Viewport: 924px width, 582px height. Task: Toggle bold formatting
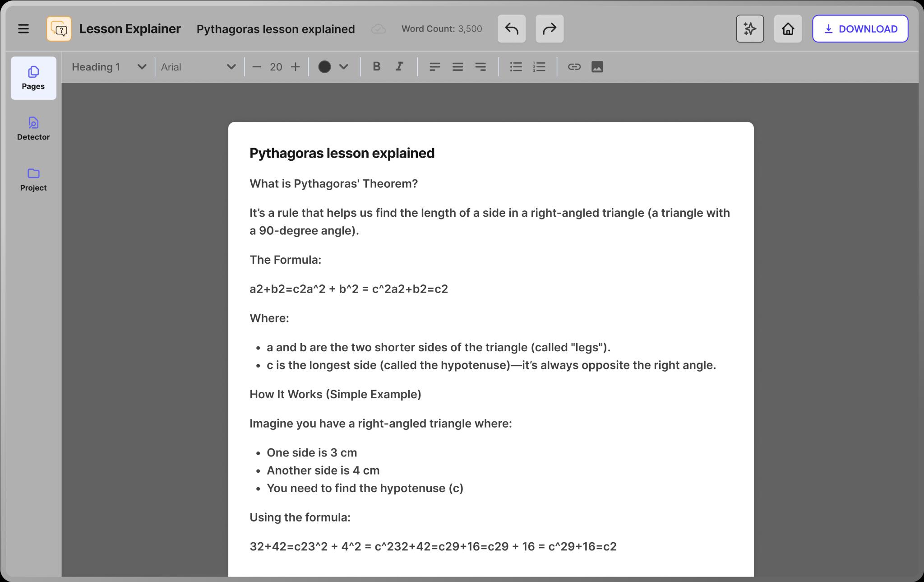pyautogui.click(x=376, y=67)
